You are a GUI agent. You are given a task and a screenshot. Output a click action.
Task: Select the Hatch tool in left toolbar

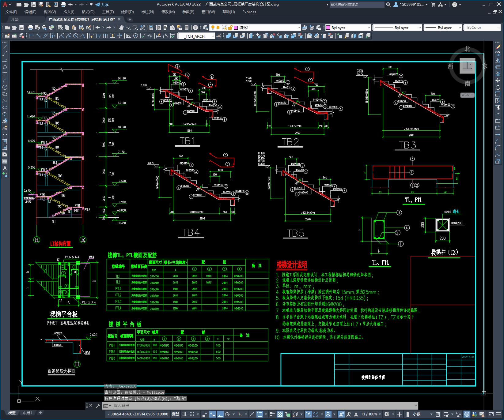5,141
